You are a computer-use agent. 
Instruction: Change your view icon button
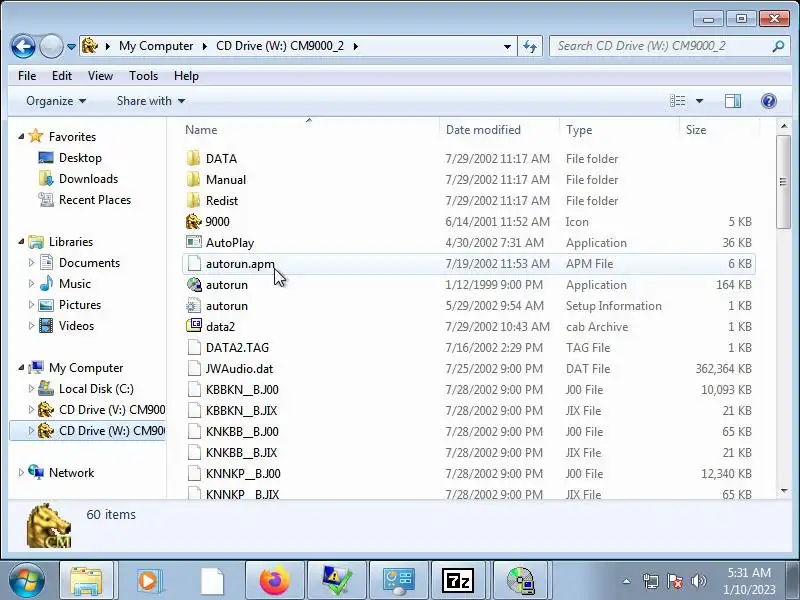tap(678, 101)
